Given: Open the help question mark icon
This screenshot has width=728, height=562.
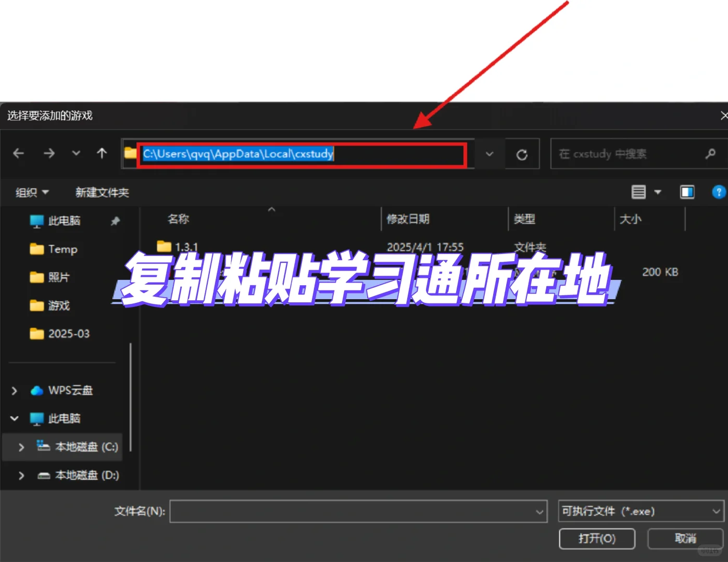Looking at the screenshot, I should click(x=719, y=192).
